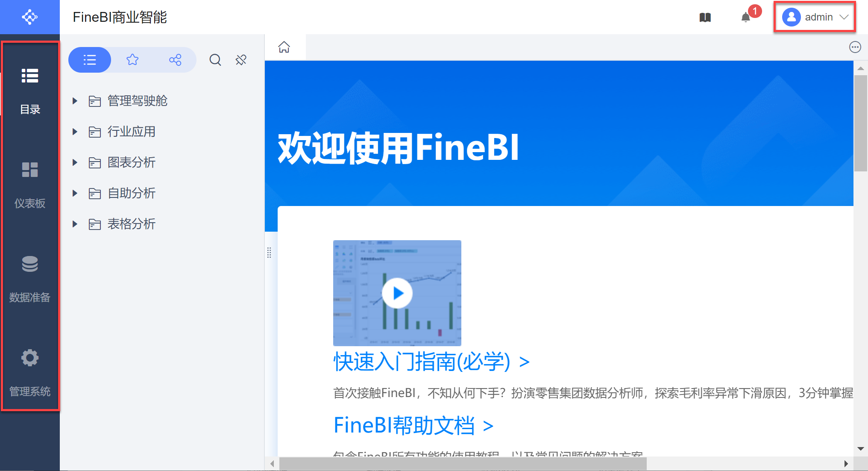Switch to the shared items view

175,60
